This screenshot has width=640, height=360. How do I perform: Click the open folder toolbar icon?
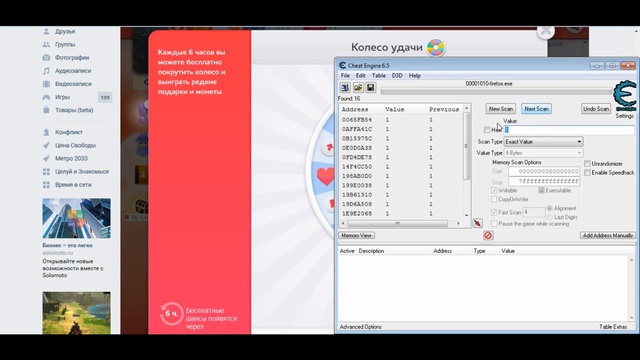coord(358,87)
